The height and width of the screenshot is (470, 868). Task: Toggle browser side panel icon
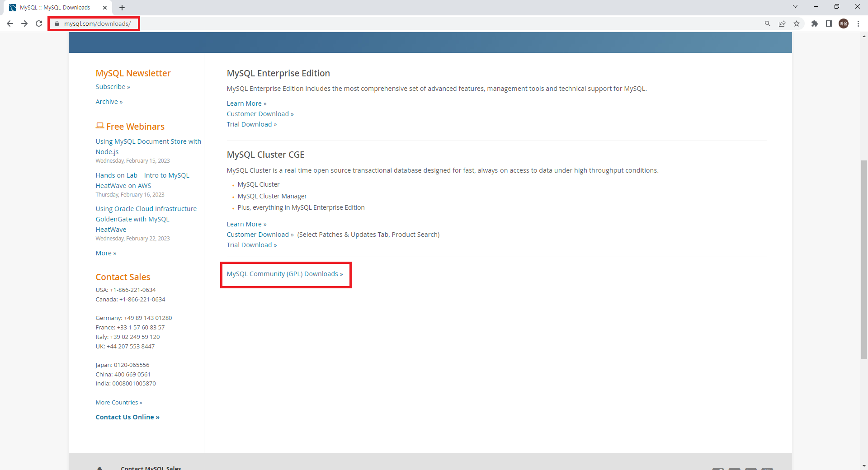tap(829, 23)
